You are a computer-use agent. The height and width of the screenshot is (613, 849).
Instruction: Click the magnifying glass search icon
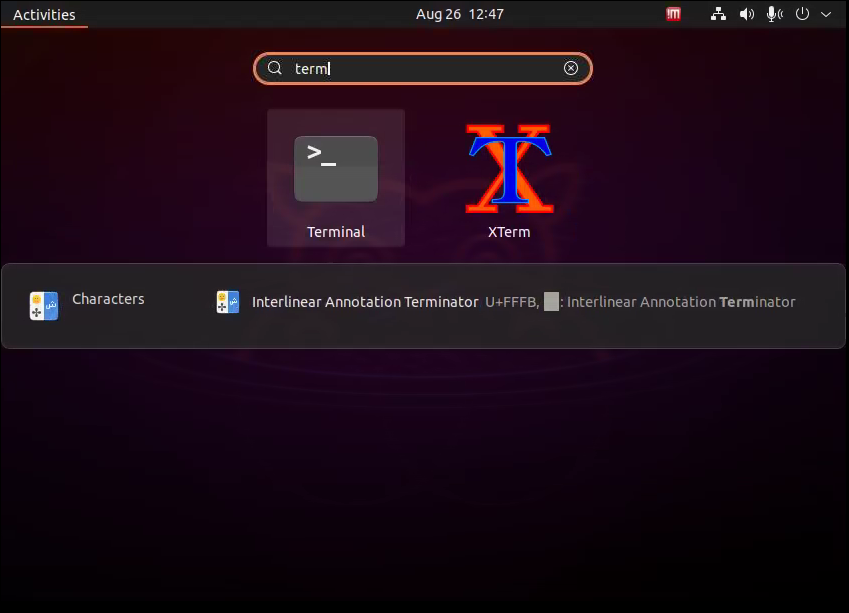pos(275,68)
